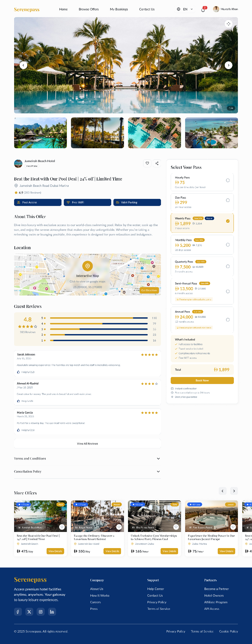Click the Book Now button
This screenshot has height=644, width=252.
point(202,380)
